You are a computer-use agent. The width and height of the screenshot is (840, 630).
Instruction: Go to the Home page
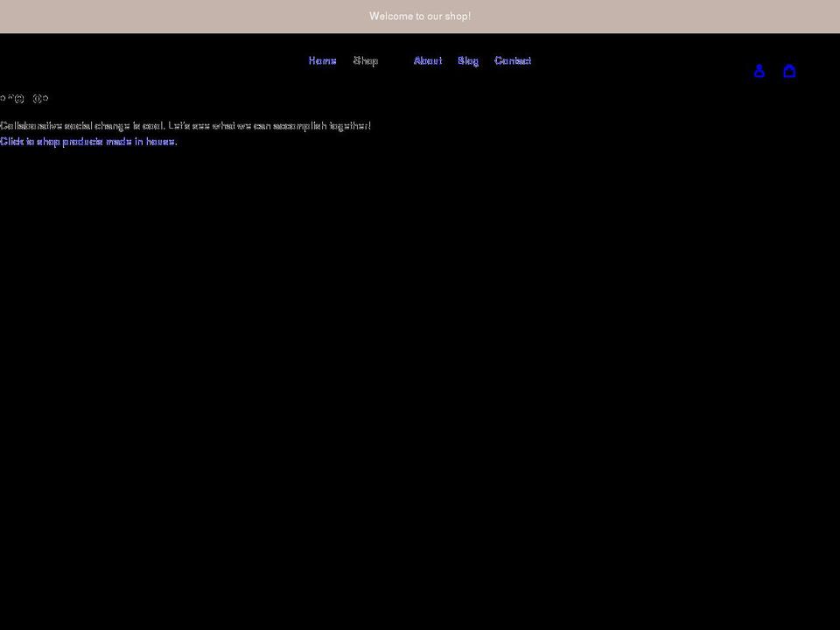click(x=323, y=61)
